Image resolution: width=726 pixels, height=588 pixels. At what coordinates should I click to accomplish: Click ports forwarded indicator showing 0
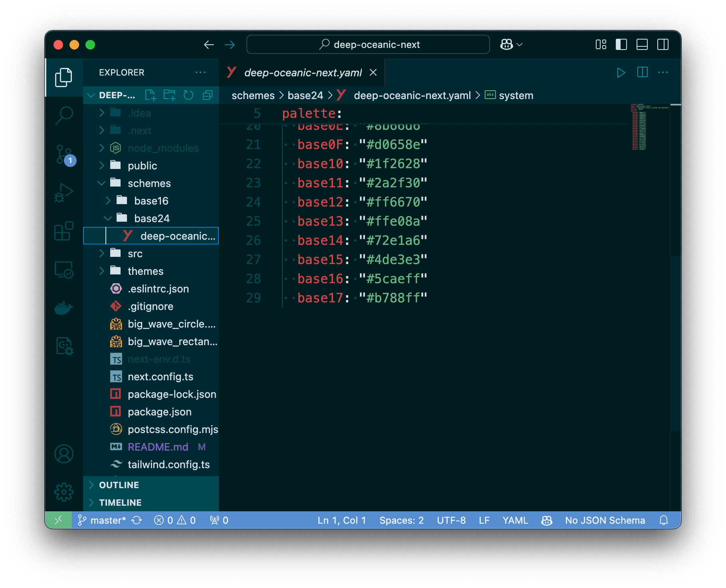coord(219,520)
